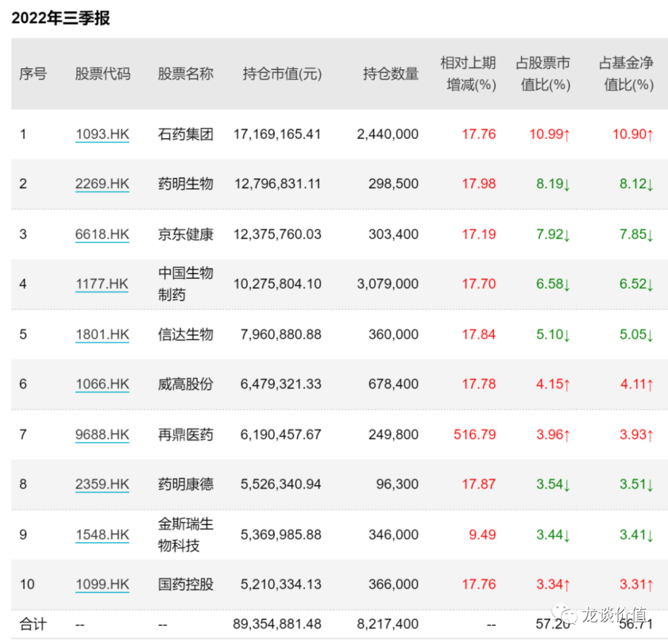This screenshot has width=668, height=644.
Task: Select stock name 药明康德
Action: 186,484
